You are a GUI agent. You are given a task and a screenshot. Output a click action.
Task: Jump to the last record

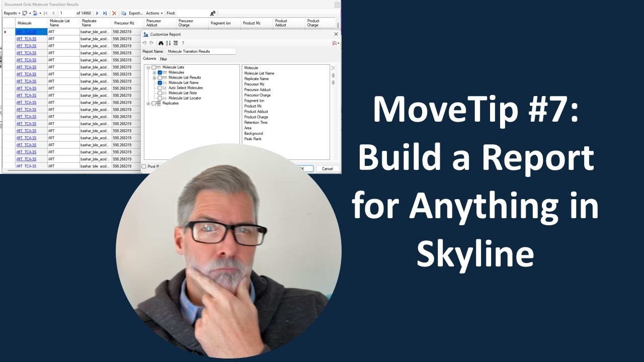(x=105, y=13)
